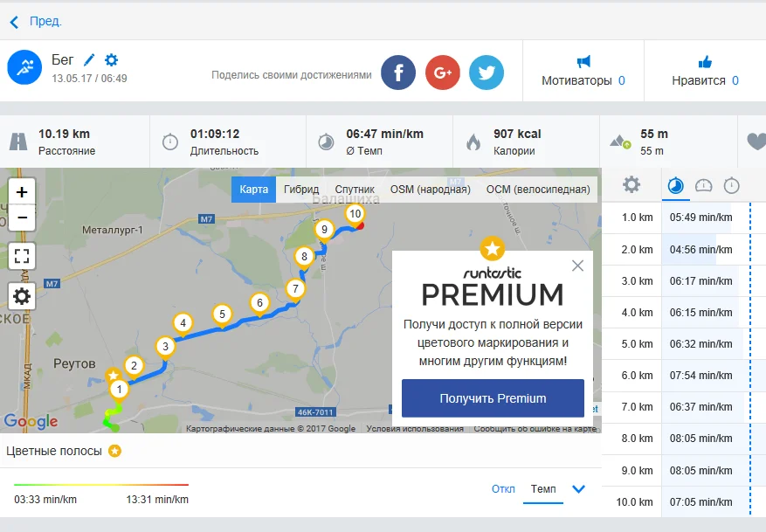Image resolution: width=766 pixels, height=532 pixels.
Task: Open Сообщить об ошибке на карте link
Action: tap(535, 428)
